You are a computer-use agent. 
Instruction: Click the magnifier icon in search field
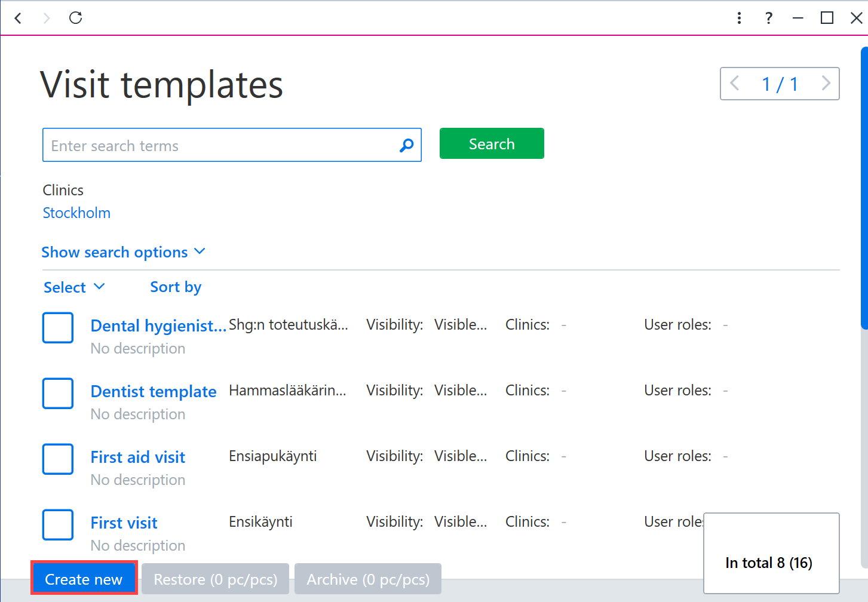tap(406, 145)
